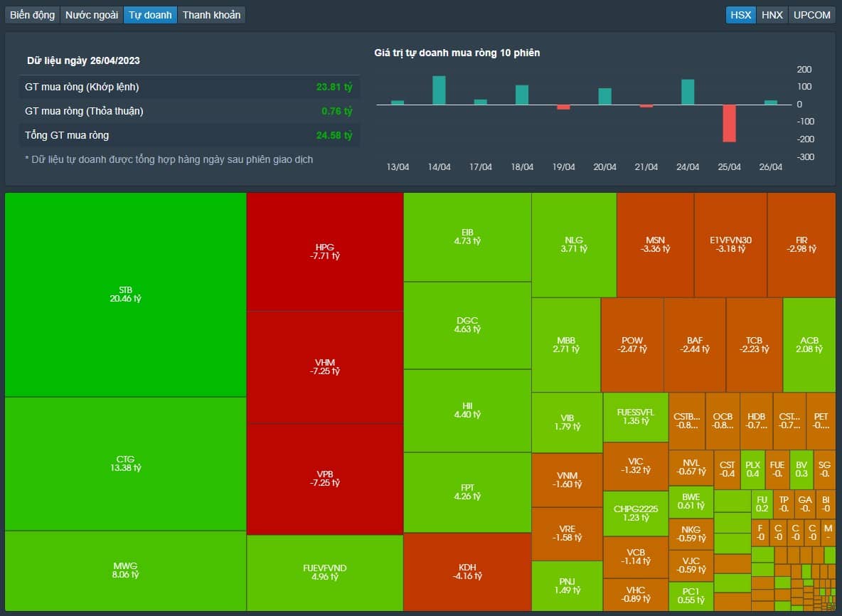Select the VCB -1.14 tỷ tile

(636, 557)
